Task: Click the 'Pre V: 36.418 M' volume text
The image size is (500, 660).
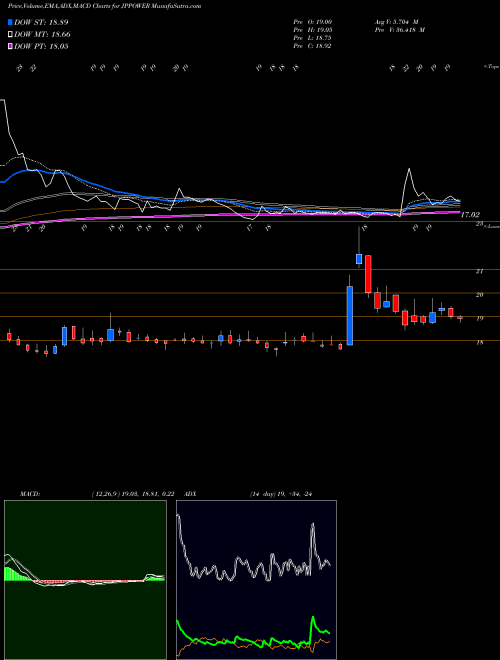Action: 399,30
